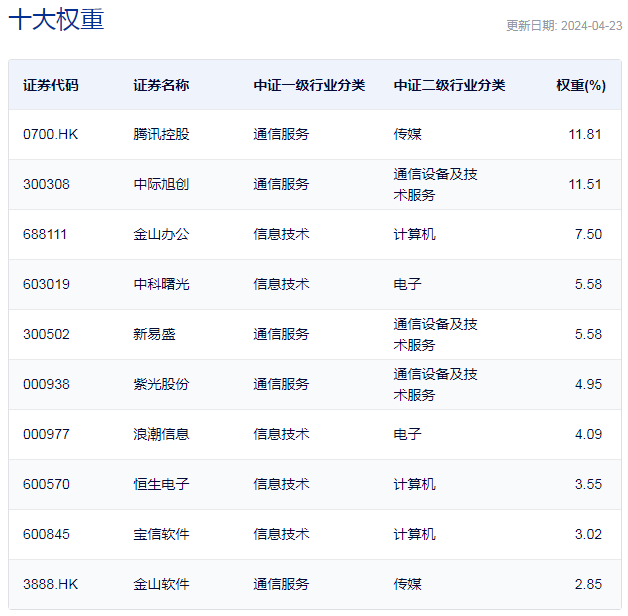Click the 中证二级行业分类 column header
This screenshot has width=628, height=616.
coord(449,85)
